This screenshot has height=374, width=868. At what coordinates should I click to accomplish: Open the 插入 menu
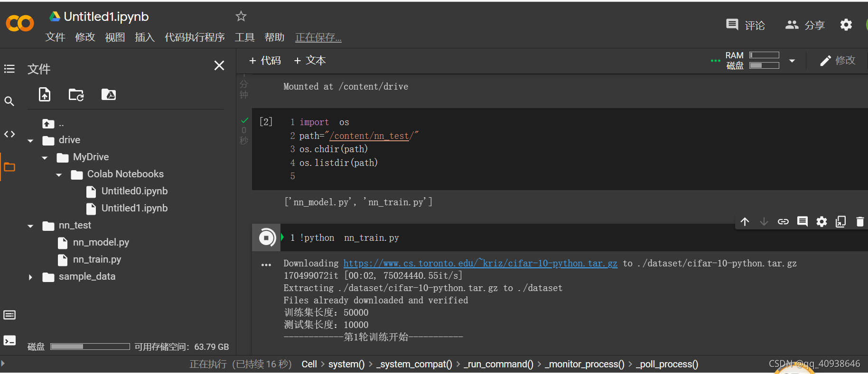pos(145,37)
